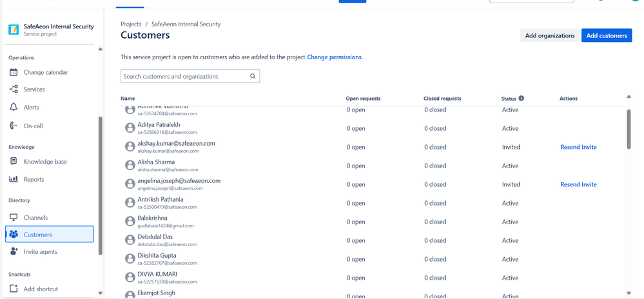Click the Open requests column header
Viewport: 644px width, 299px height.
pos(363,99)
